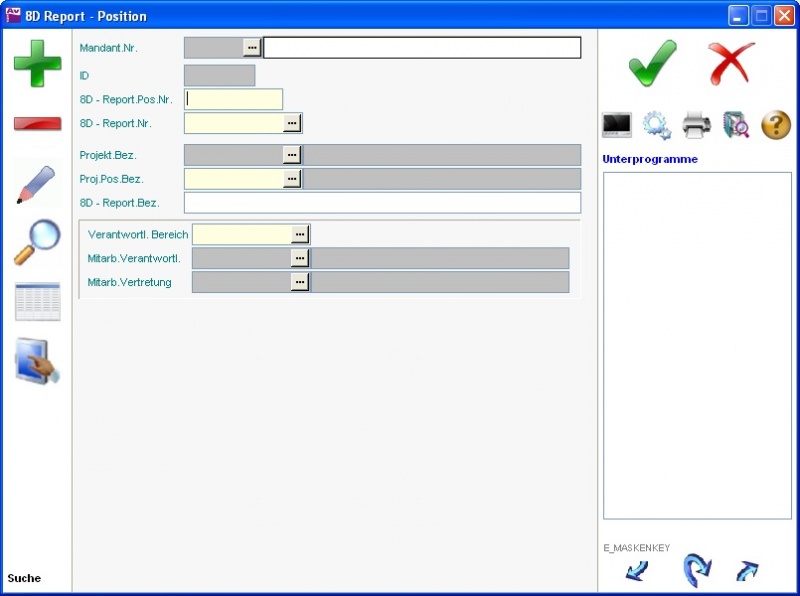Click the print preview document magnifier icon
The width and height of the screenshot is (800, 596).
click(736, 125)
